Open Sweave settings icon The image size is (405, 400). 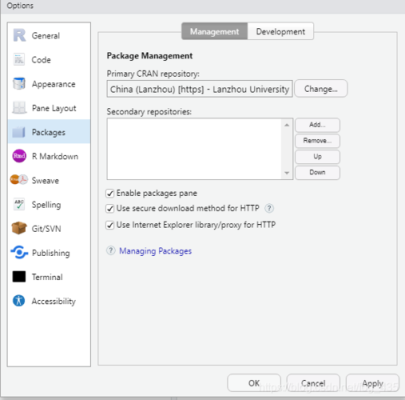[x=19, y=180]
